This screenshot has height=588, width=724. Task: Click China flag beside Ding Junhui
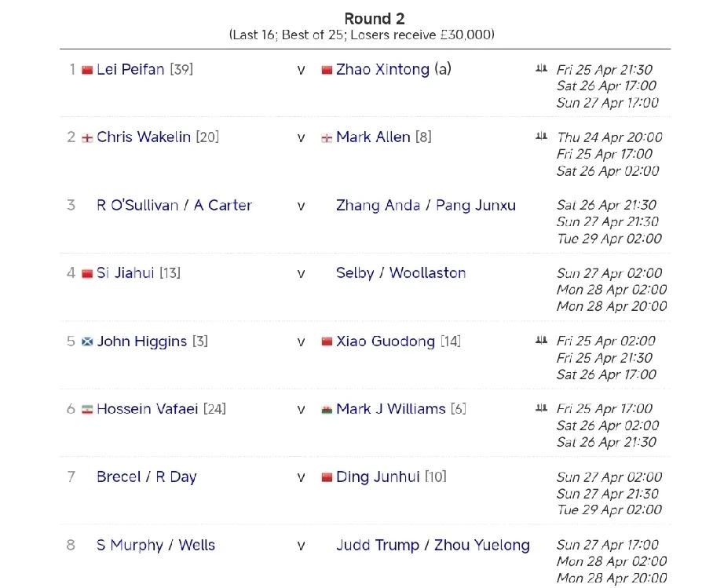tap(327, 477)
